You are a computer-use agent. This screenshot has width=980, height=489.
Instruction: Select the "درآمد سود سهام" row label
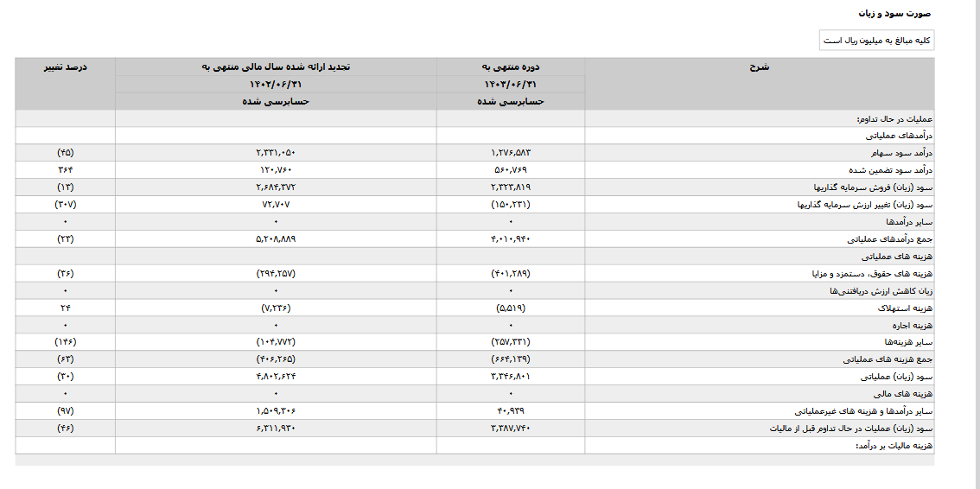[x=899, y=153]
